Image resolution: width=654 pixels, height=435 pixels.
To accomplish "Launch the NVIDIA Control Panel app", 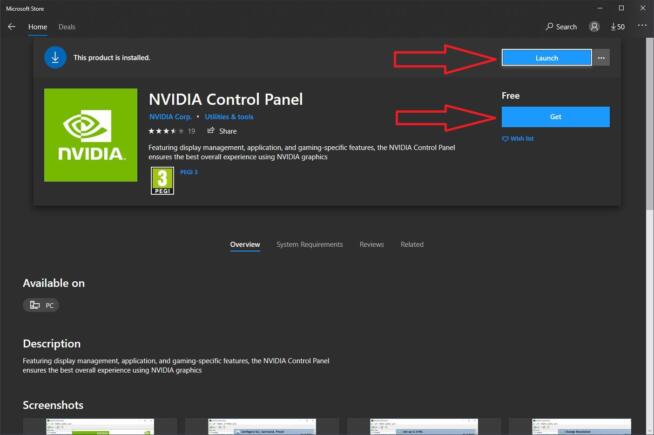I will (546, 58).
